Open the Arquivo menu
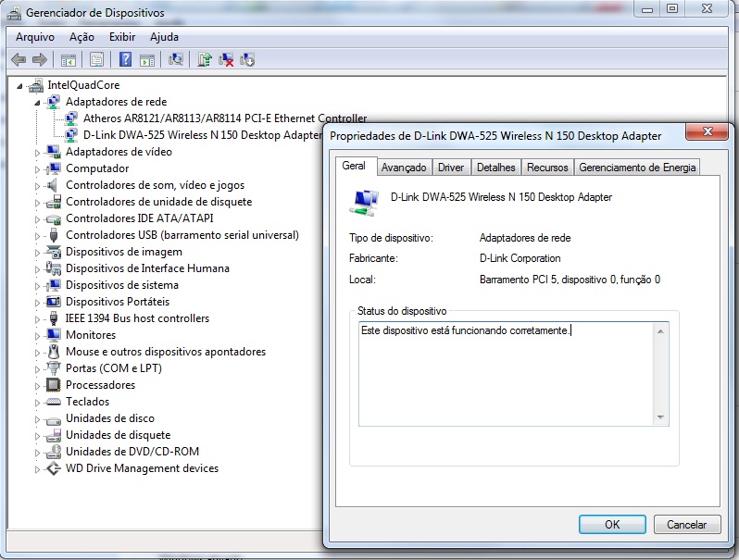739x560 pixels. pyautogui.click(x=35, y=37)
